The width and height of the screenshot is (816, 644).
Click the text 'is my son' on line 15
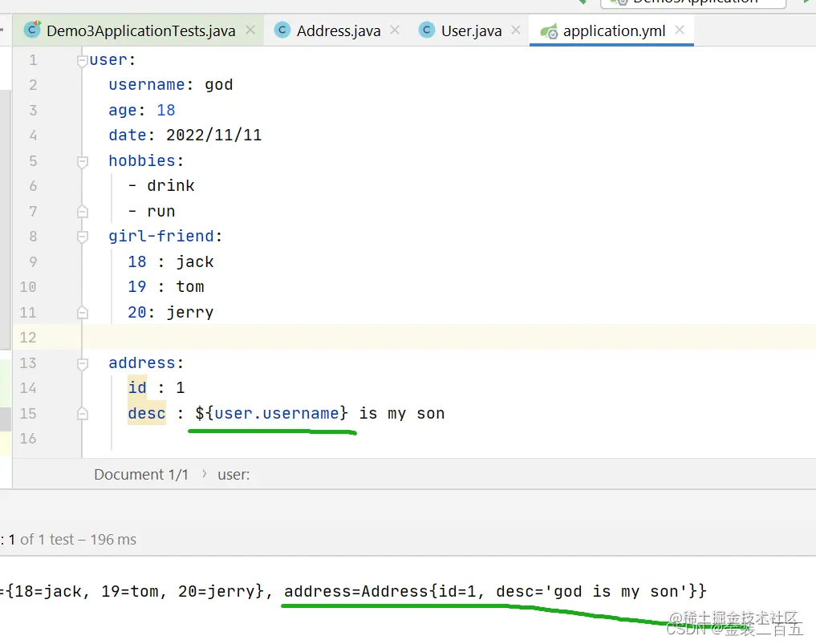coord(402,414)
